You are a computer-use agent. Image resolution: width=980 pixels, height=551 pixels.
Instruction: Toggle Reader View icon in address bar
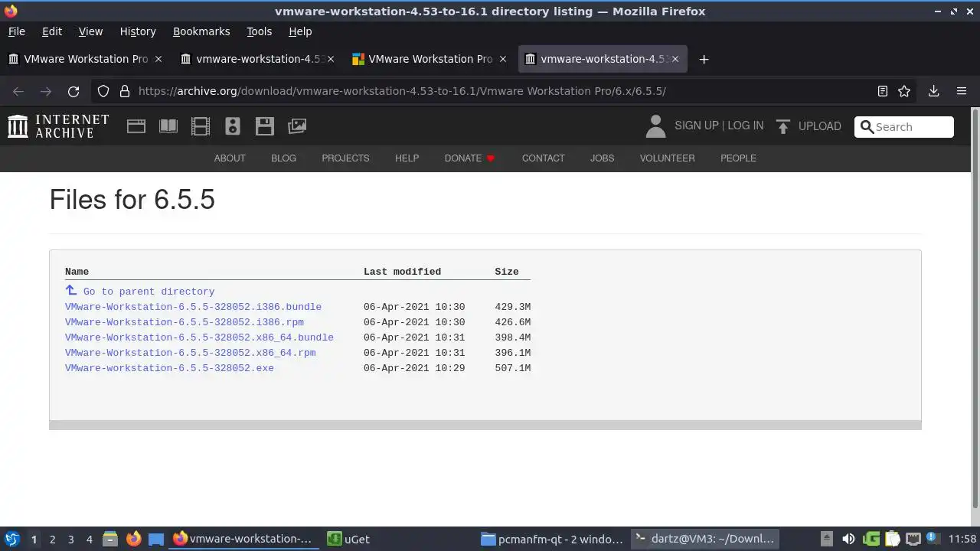point(883,91)
